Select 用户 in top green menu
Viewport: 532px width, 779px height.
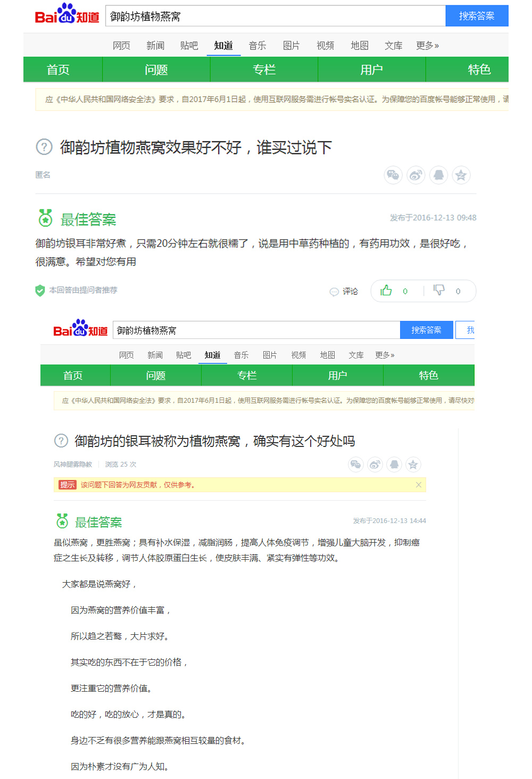pyautogui.click(x=372, y=70)
